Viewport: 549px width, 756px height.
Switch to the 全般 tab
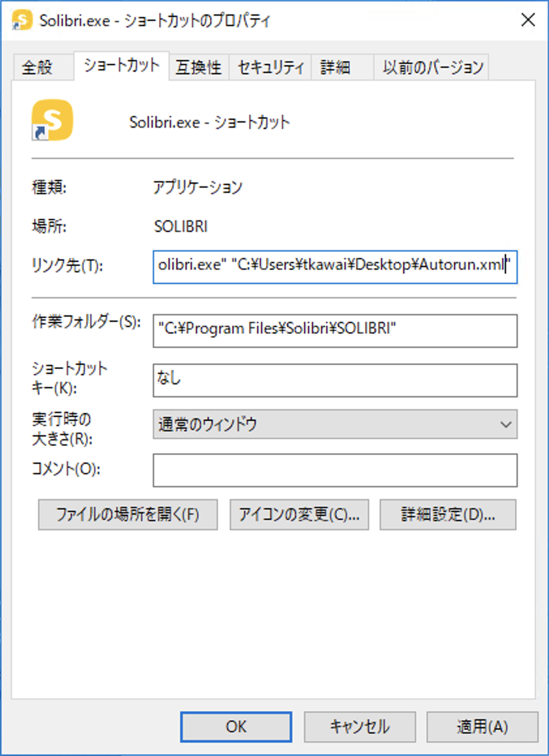(x=37, y=67)
